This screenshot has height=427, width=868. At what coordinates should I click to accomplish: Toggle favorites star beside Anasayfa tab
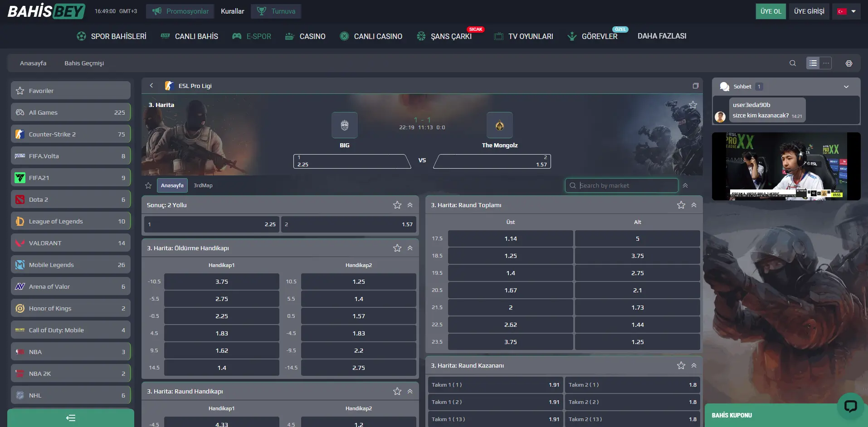[x=148, y=185]
